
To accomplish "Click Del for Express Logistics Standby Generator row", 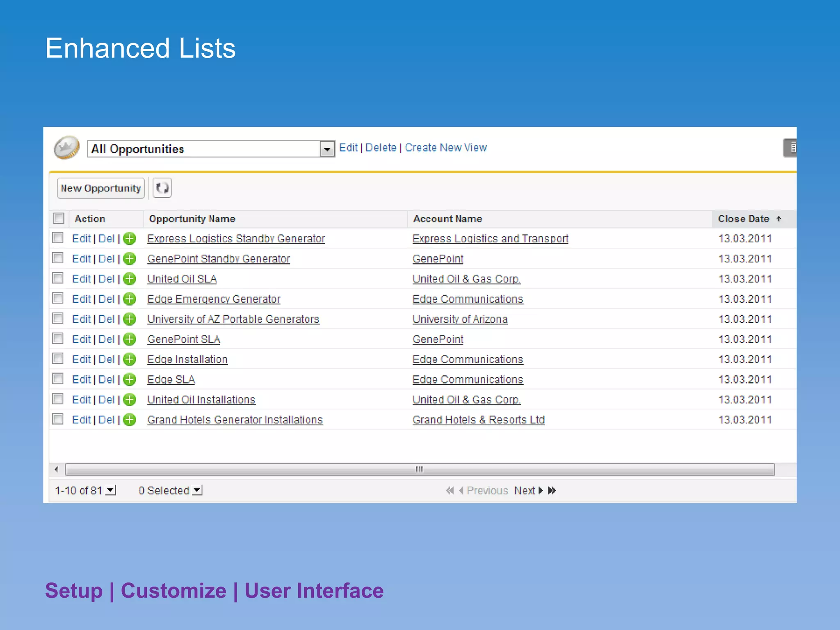I will [107, 239].
